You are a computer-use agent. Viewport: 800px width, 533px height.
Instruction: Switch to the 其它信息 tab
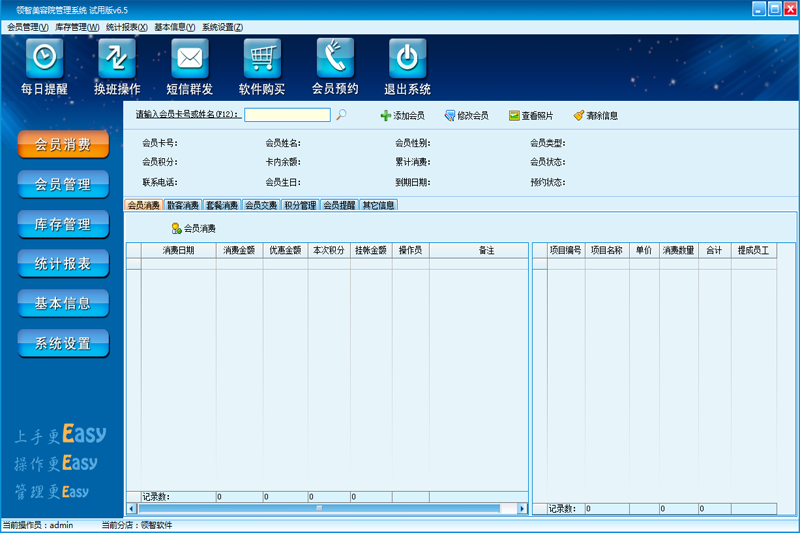[378, 205]
